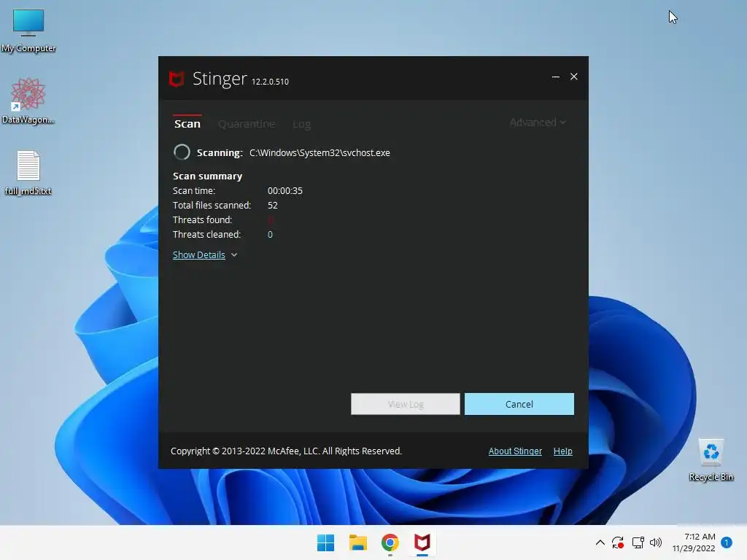Open the notification badge in the taskbar

[x=727, y=542]
